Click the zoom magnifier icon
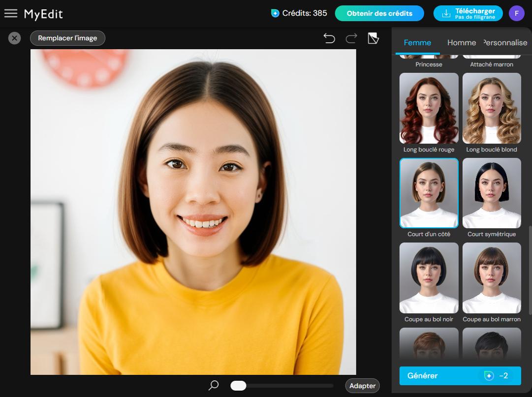The width and height of the screenshot is (532, 397). point(214,385)
